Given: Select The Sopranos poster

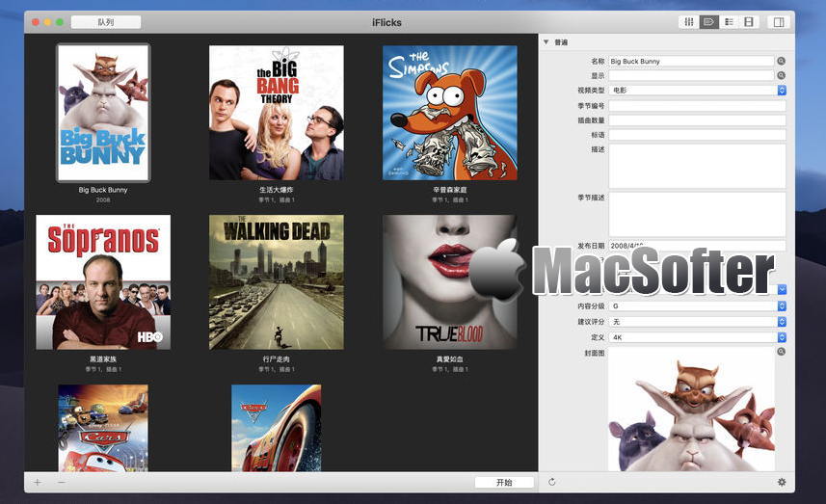Looking at the screenshot, I should click(x=103, y=282).
